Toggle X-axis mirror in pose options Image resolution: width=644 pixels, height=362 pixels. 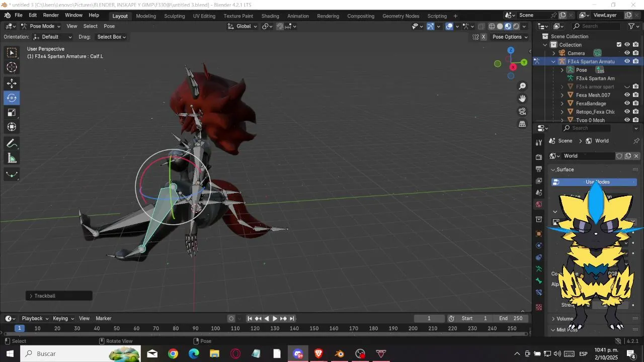[484, 37]
